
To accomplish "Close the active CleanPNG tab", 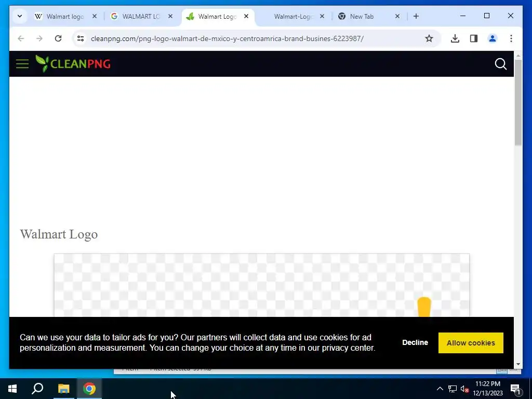I will 246,16.
